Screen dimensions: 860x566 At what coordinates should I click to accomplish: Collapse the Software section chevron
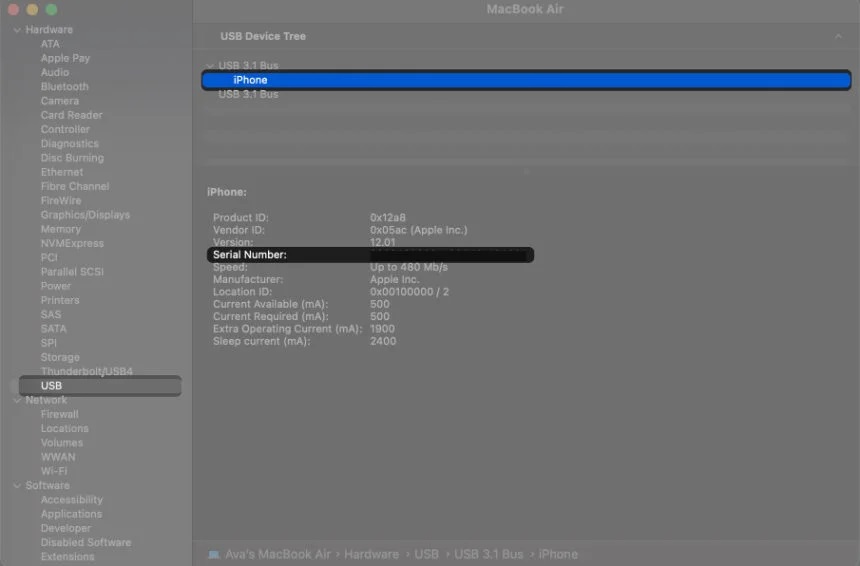coord(16,486)
